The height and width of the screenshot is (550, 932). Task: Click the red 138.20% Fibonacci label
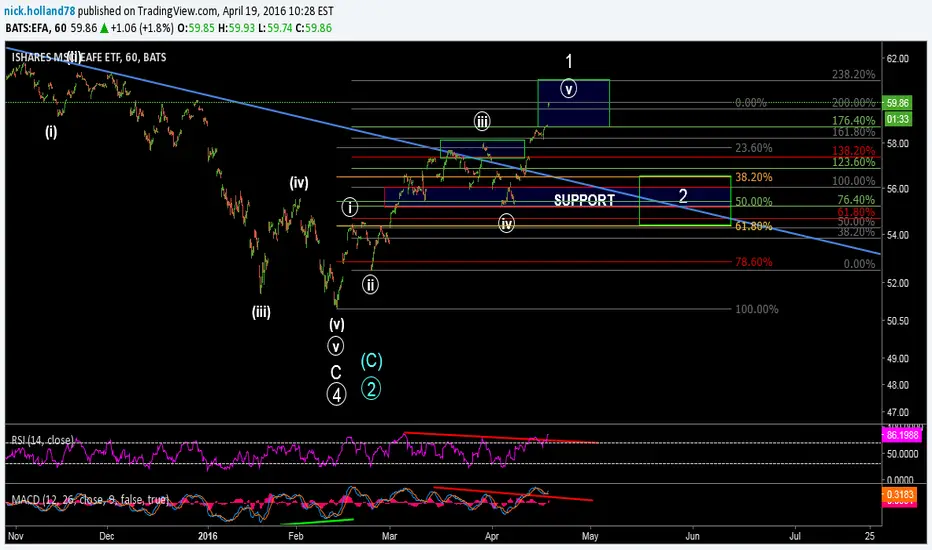pyautogui.click(x=854, y=150)
